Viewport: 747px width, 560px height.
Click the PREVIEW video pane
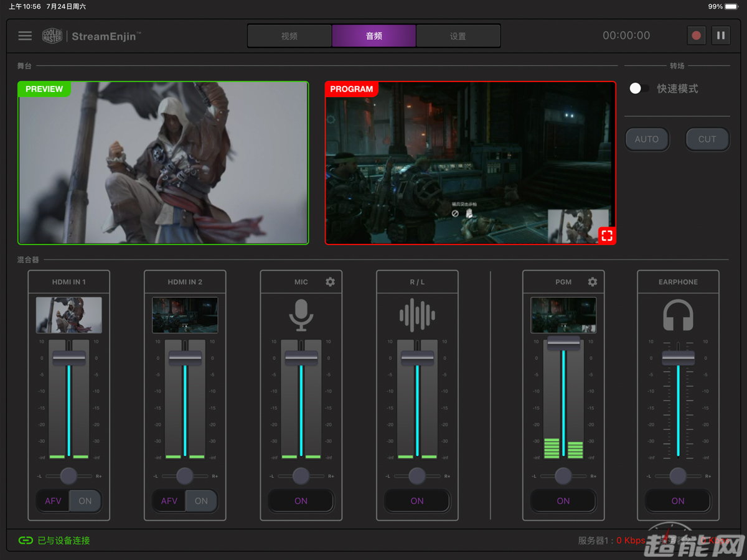click(163, 163)
